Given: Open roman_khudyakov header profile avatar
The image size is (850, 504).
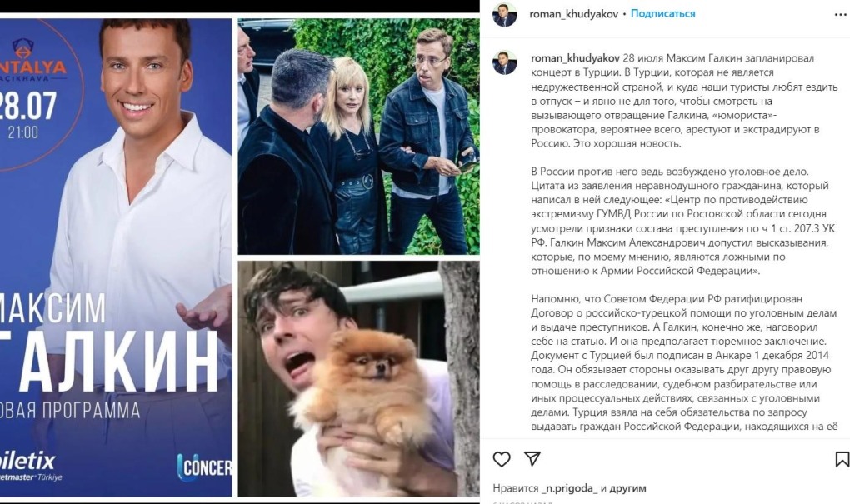Looking at the screenshot, I should click(505, 14).
